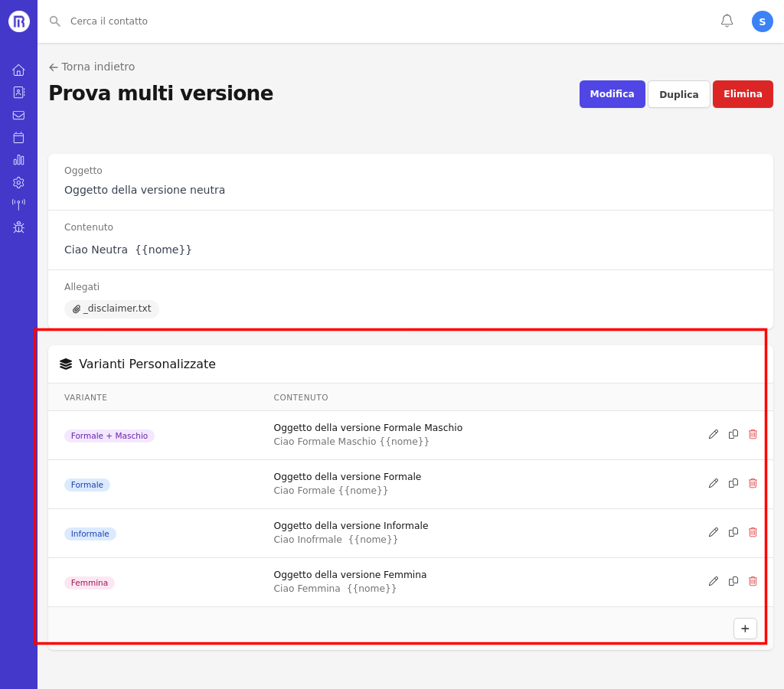Delete the Informale variant
Screen dimensions: 784x689
click(x=753, y=532)
